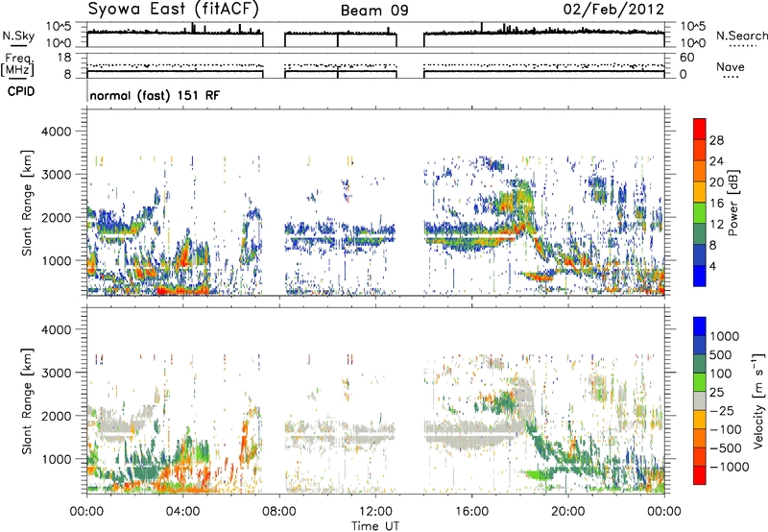The height and width of the screenshot is (532, 768).
Task: Click the 'Time UT' axis title
Action: [x=375, y=525]
